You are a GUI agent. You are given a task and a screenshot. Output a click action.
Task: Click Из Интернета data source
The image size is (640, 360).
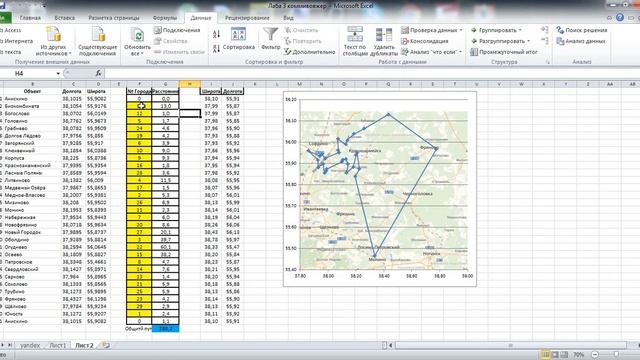pos(16,41)
